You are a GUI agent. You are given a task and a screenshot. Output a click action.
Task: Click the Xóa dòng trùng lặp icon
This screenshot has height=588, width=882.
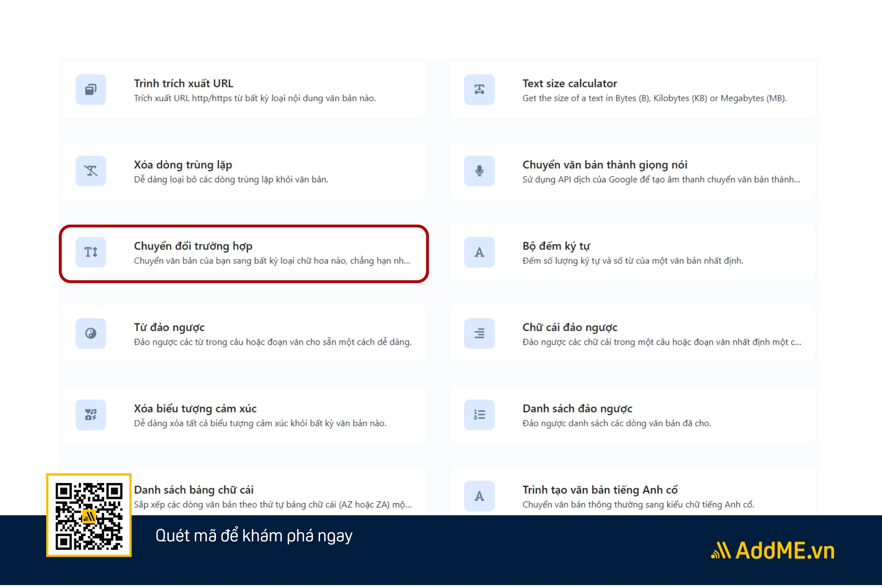pos(91,171)
